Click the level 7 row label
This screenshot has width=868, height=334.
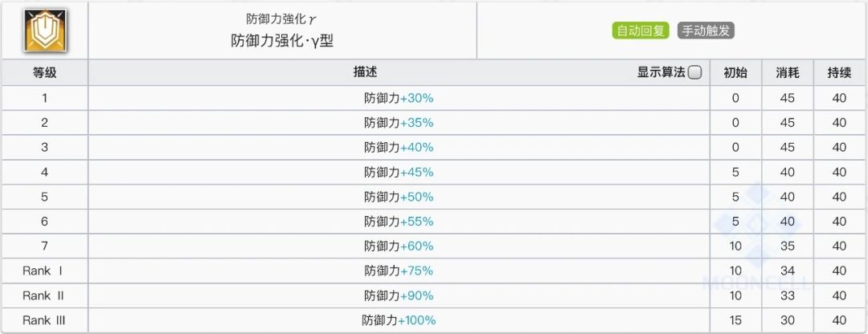[44, 246]
